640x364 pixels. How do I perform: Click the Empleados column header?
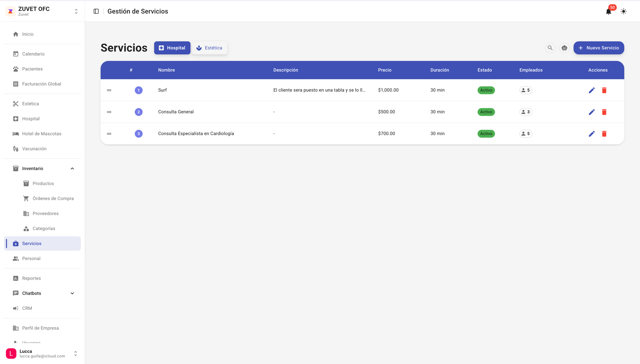[531, 70]
